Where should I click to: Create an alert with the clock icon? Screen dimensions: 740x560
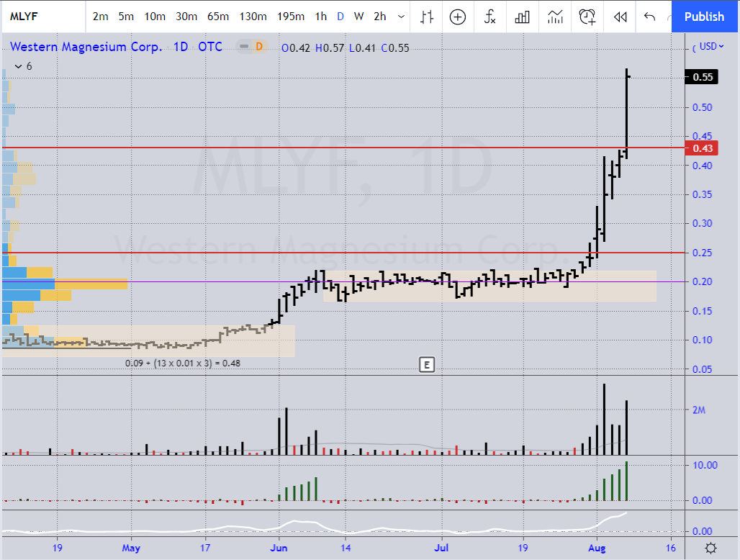[588, 17]
